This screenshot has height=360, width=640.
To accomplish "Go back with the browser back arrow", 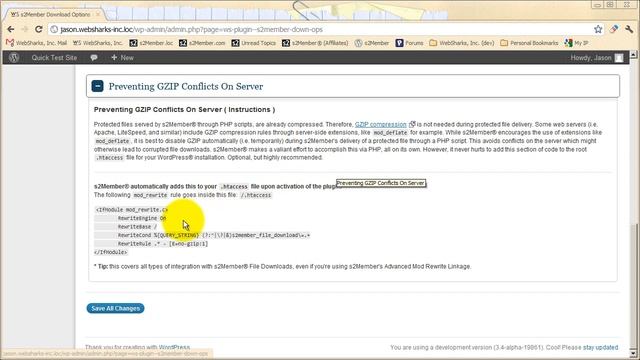I will pyautogui.click(x=11, y=29).
